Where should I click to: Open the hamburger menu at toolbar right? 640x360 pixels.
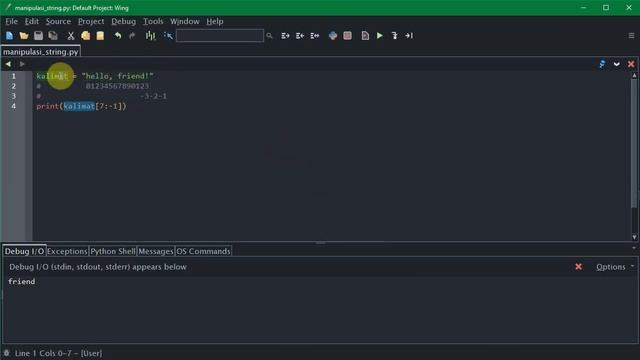coord(631,36)
